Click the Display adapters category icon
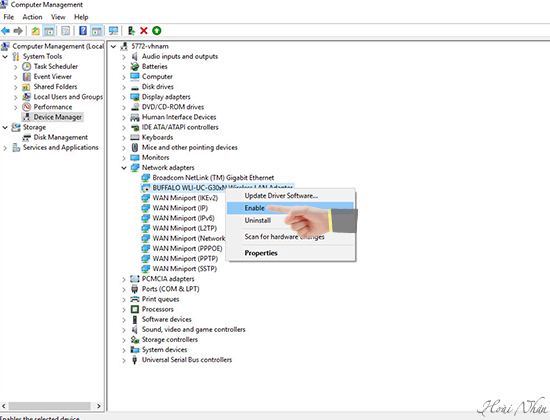 click(135, 97)
